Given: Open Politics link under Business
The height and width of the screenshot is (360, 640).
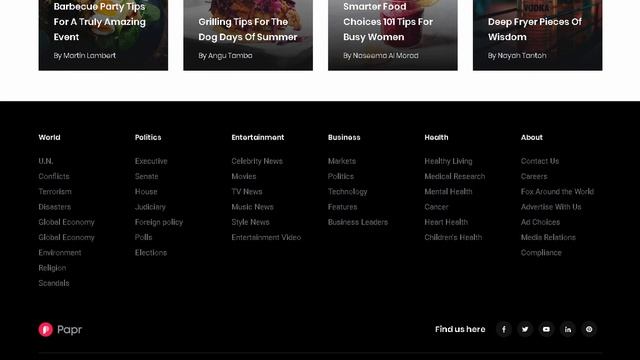Looking at the screenshot, I should coord(341,176).
